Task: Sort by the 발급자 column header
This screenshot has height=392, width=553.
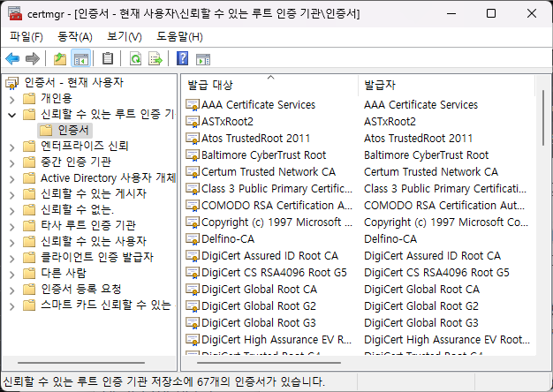Action: pos(446,85)
